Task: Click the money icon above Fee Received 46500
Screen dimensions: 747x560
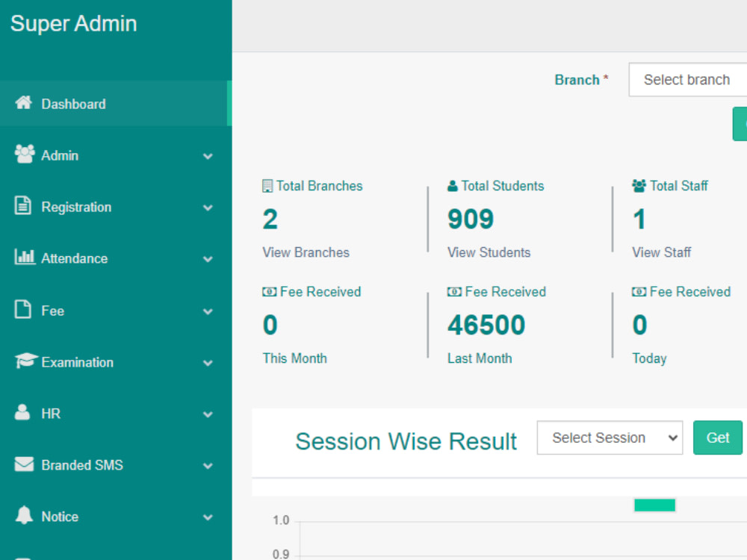Action: (x=453, y=292)
